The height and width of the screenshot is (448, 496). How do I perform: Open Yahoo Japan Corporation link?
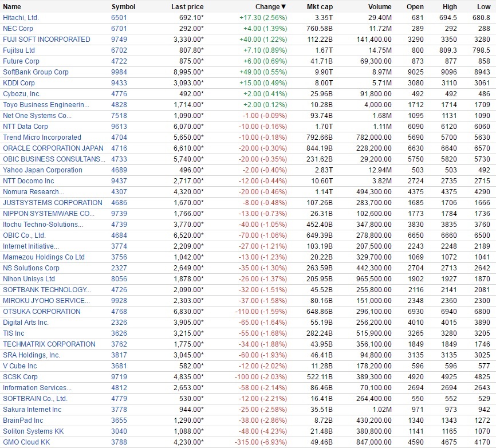coord(43,170)
